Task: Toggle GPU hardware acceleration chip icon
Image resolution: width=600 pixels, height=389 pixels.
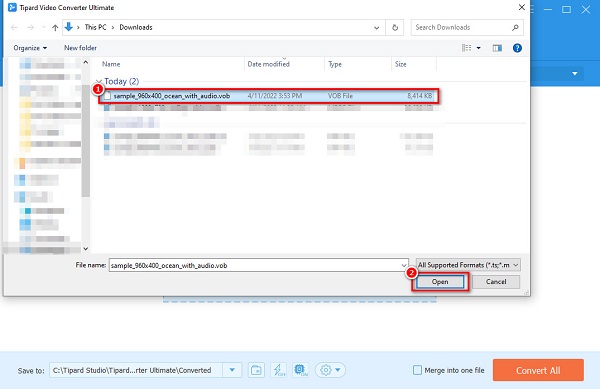Action: click(301, 370)
